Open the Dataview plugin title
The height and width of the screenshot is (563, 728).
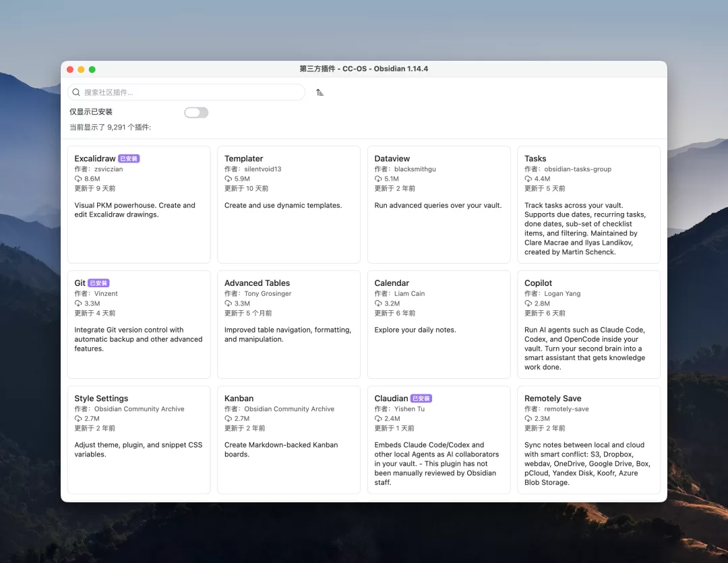tap(392, 158)
